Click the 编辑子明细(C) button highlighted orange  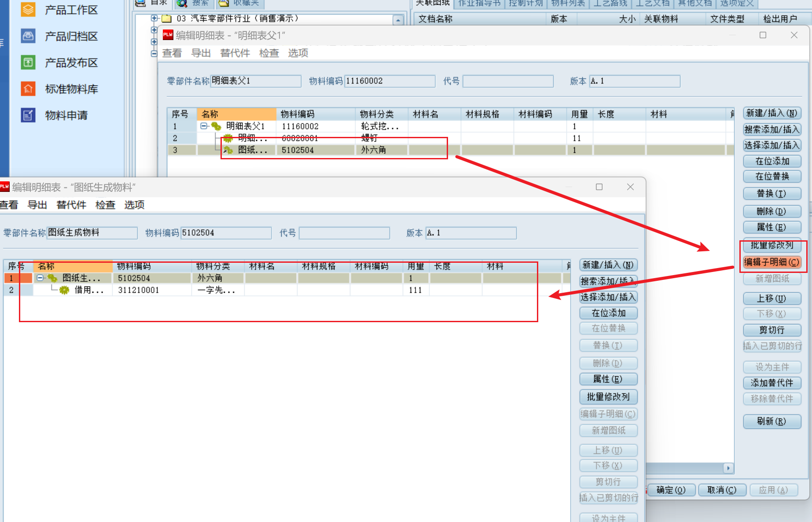772,262
